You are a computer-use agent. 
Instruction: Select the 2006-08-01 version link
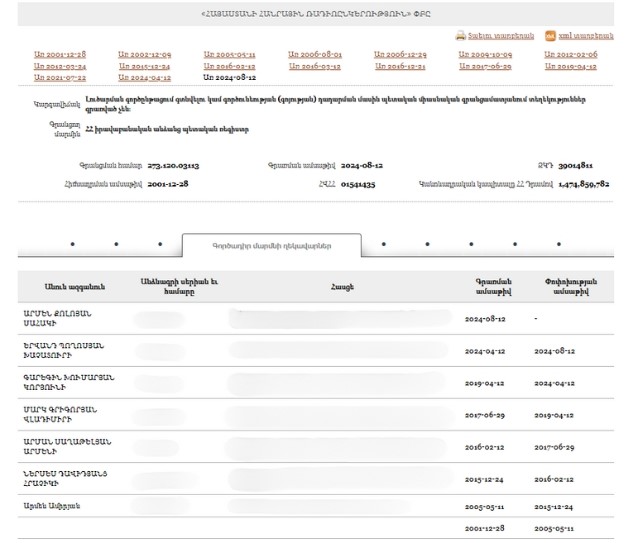click(x=315, y=54)
